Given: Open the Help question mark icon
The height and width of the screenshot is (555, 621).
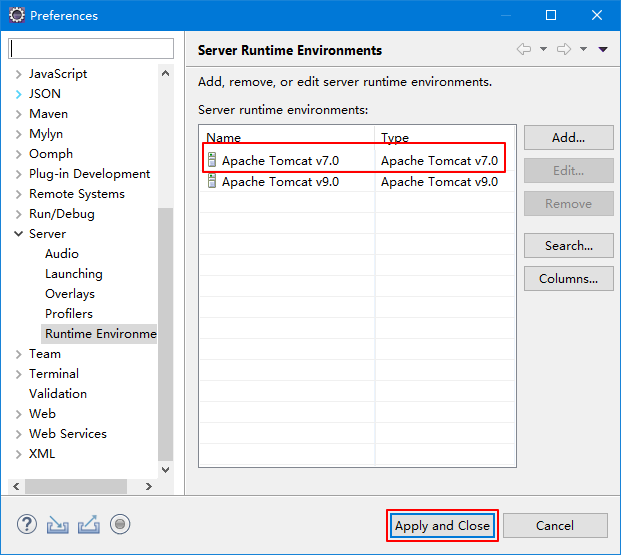Looking at the screenshot, I should click(x=27, y=524).
